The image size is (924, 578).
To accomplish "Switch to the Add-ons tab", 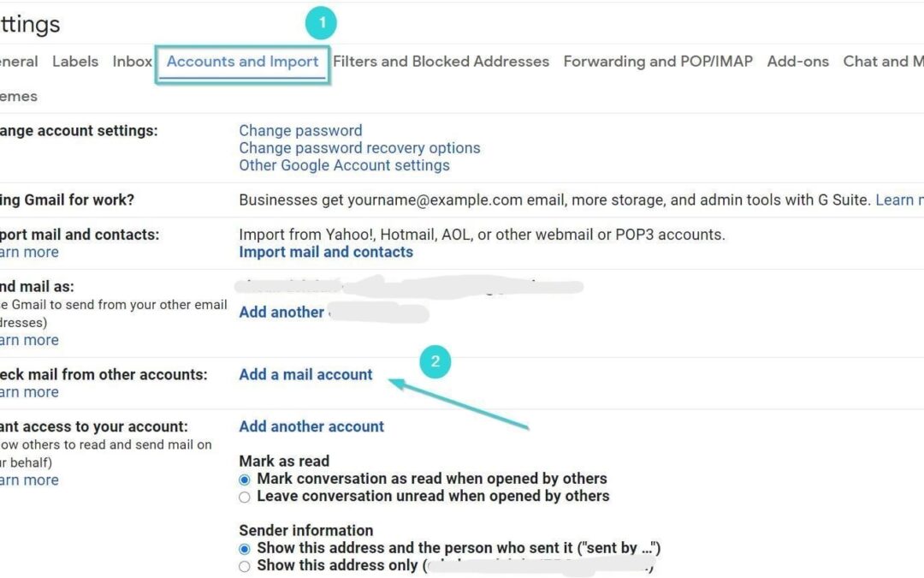I will pos(797,62).
